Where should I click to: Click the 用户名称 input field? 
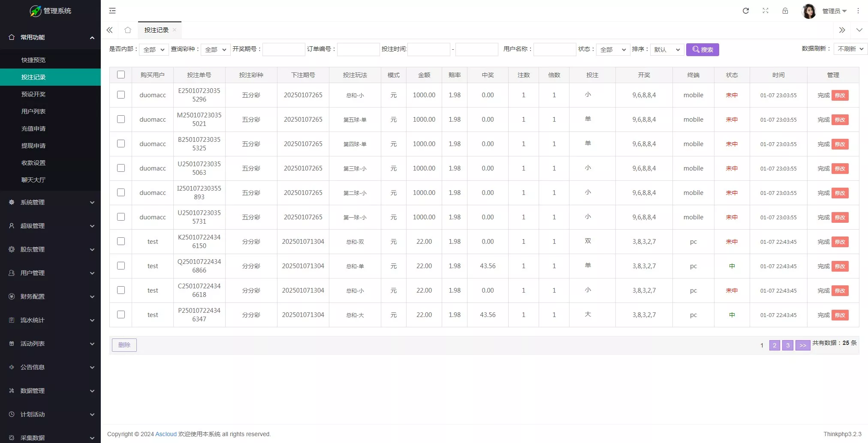555,50
